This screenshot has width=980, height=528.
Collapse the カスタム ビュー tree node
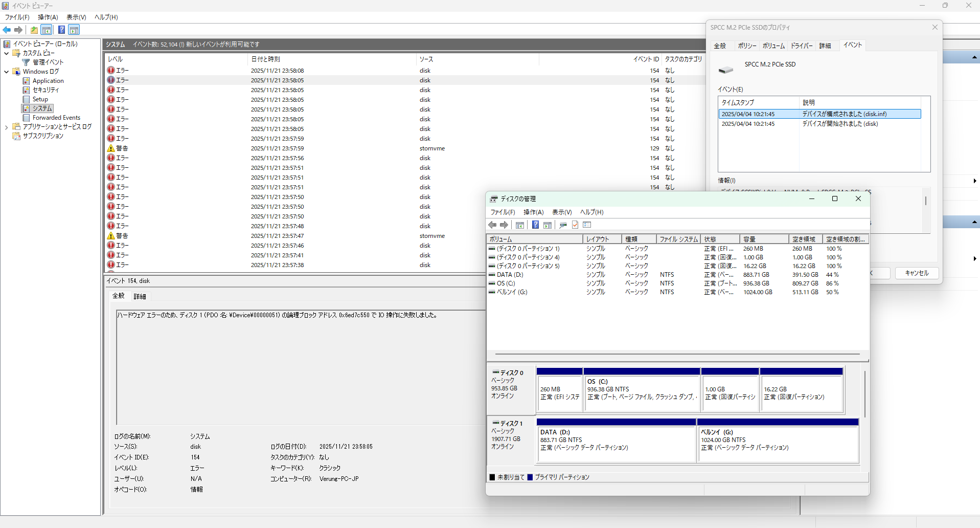6,53
